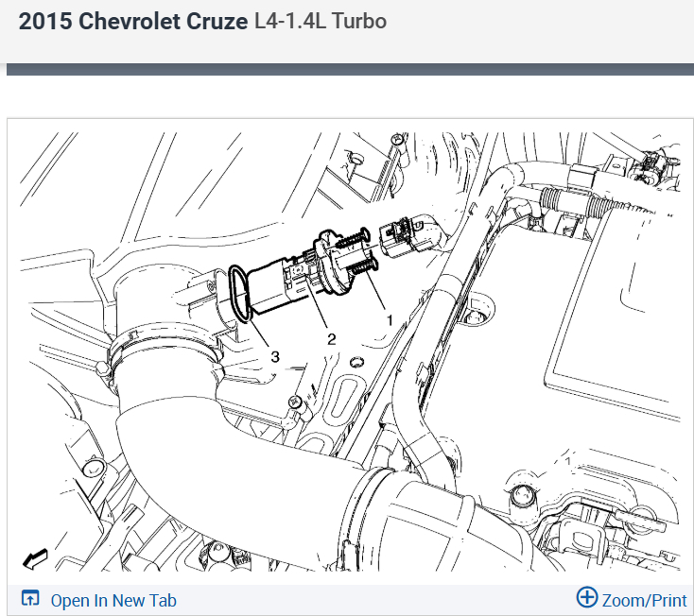The width and height of the screenshot is (694, 616).
Task: Click the faint number 1 near bottom right
Action: (x=568, y=461)
